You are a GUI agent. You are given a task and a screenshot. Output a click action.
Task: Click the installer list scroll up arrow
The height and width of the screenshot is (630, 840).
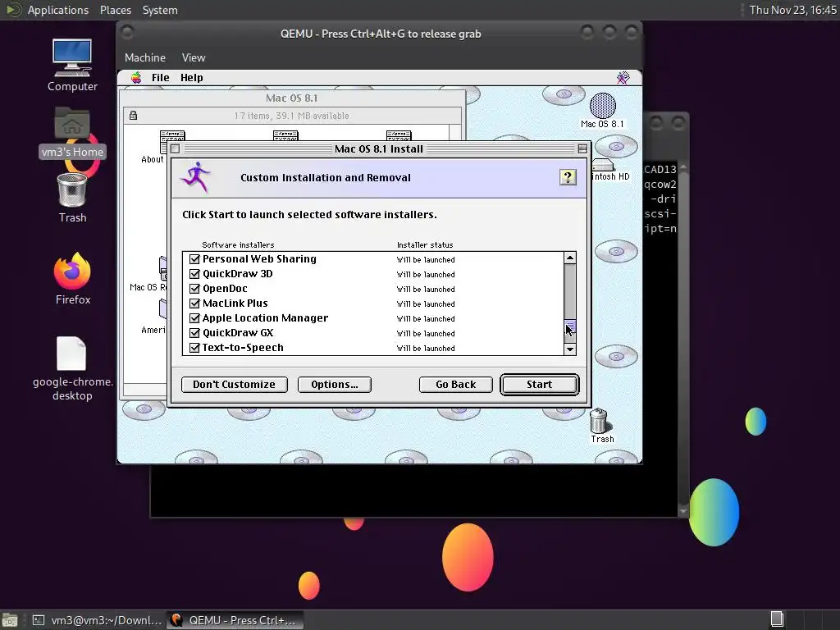point(570,258)
